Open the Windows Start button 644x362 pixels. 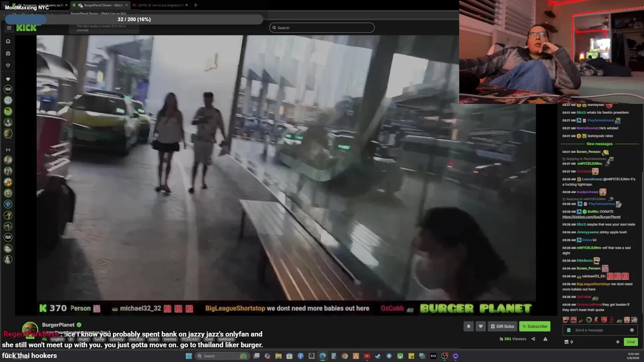(189, 356)
